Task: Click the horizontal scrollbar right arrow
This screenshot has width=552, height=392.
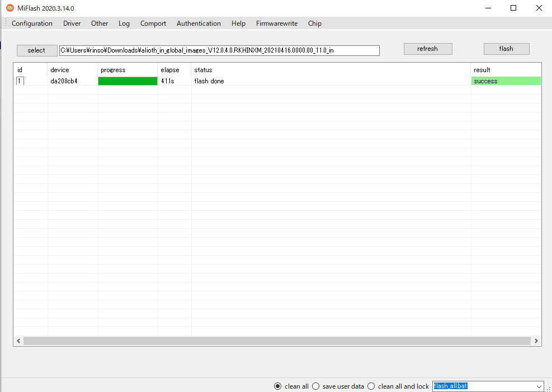Action: coord(536,341)
